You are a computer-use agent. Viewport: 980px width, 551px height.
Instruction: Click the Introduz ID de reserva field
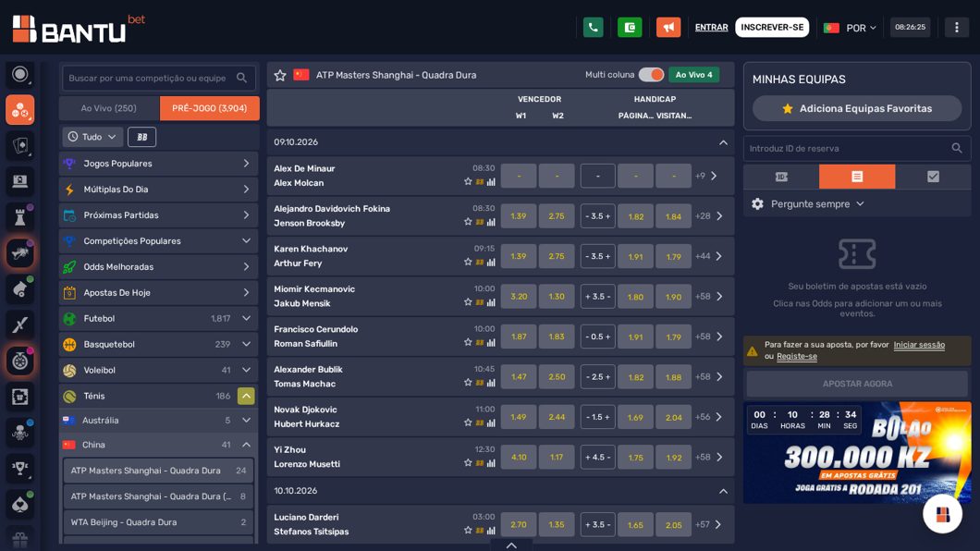click(857, 148)
